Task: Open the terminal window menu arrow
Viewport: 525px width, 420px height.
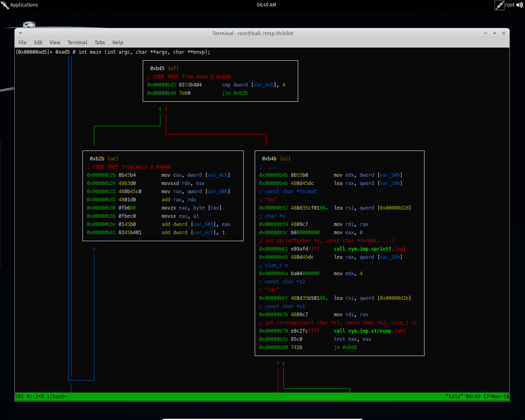Action: point(20,33)
